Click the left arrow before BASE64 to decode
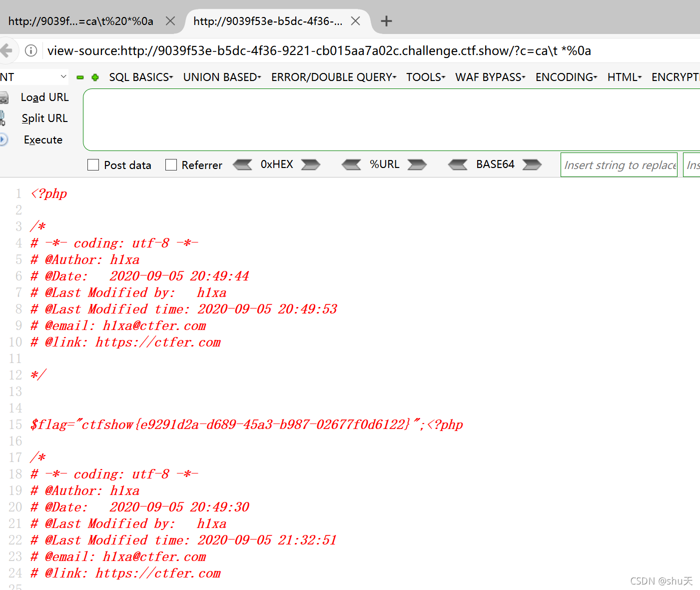 (x=458, y=164)
